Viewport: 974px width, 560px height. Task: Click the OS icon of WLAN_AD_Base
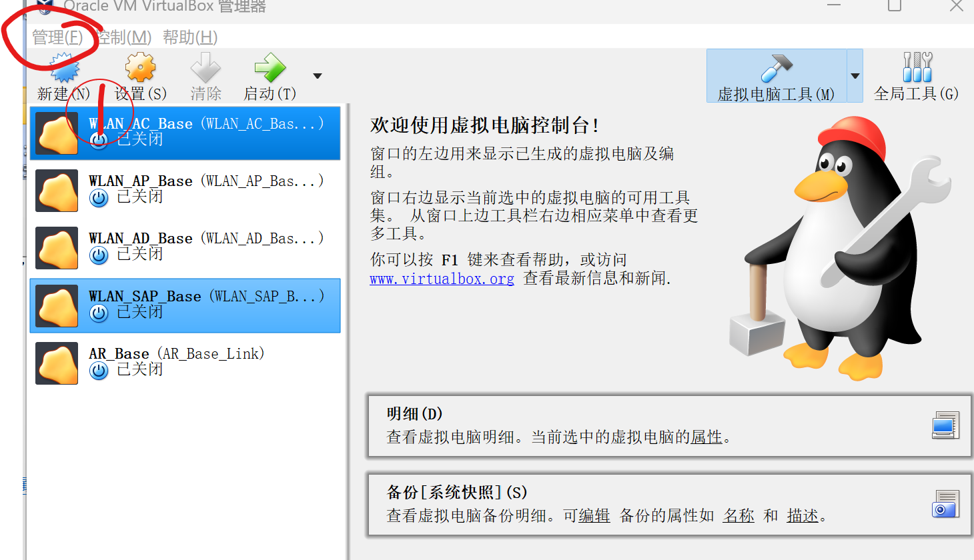pyautogui.click(x=57, y=248)
